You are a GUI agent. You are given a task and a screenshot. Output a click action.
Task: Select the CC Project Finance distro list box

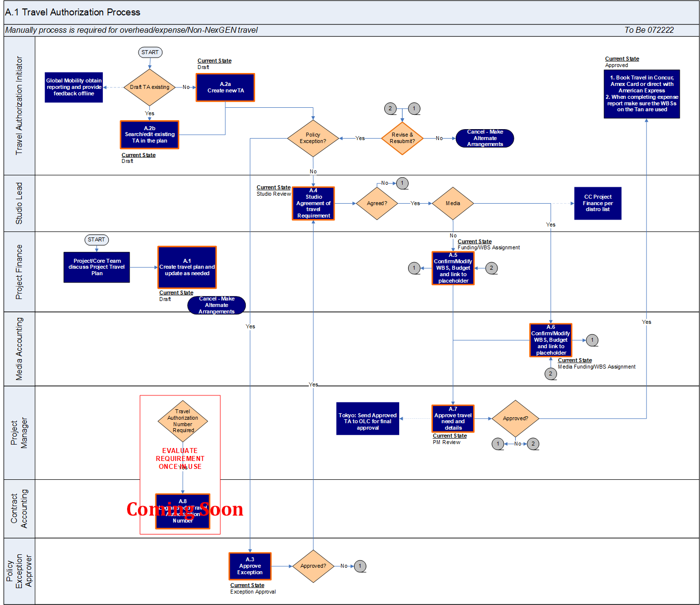coord(598,203)
